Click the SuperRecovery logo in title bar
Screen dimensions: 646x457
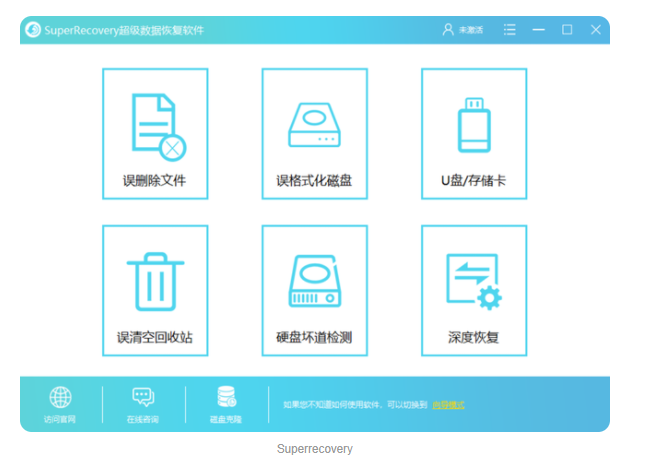(x=33, y=30)
